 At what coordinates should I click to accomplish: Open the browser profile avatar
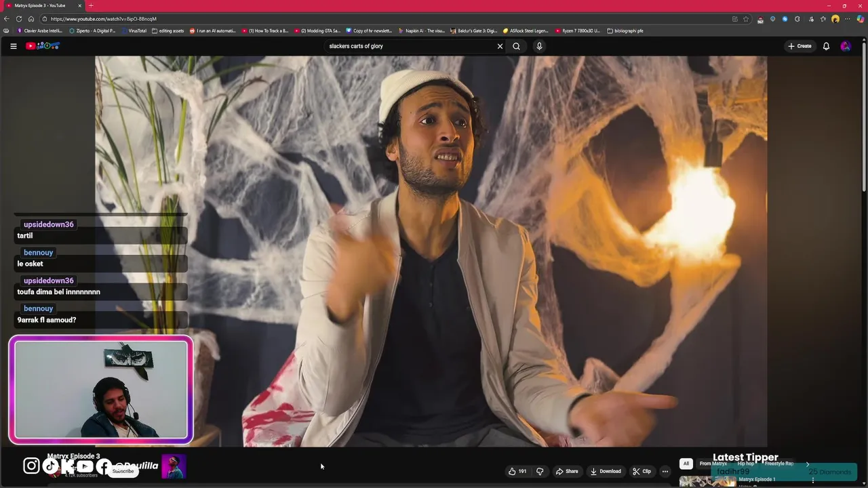[x=835, y=19]
